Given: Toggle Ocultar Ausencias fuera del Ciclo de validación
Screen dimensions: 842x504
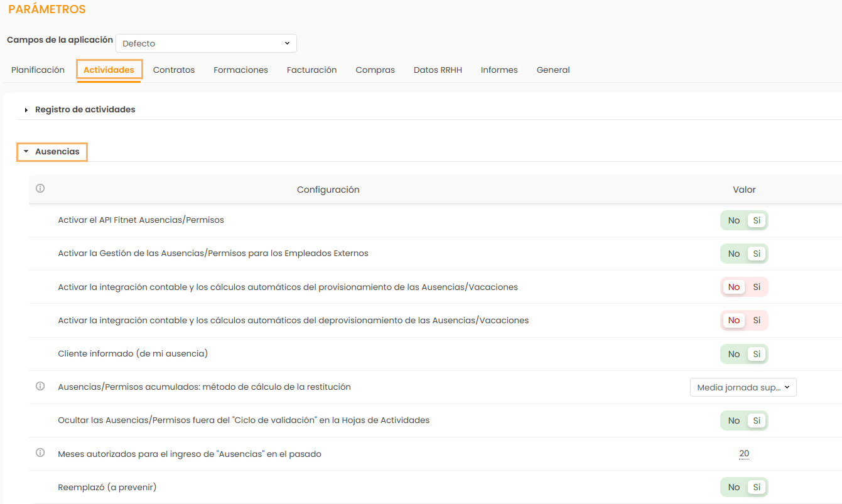Looking at the screenshot, I should (x=744, y=421).
